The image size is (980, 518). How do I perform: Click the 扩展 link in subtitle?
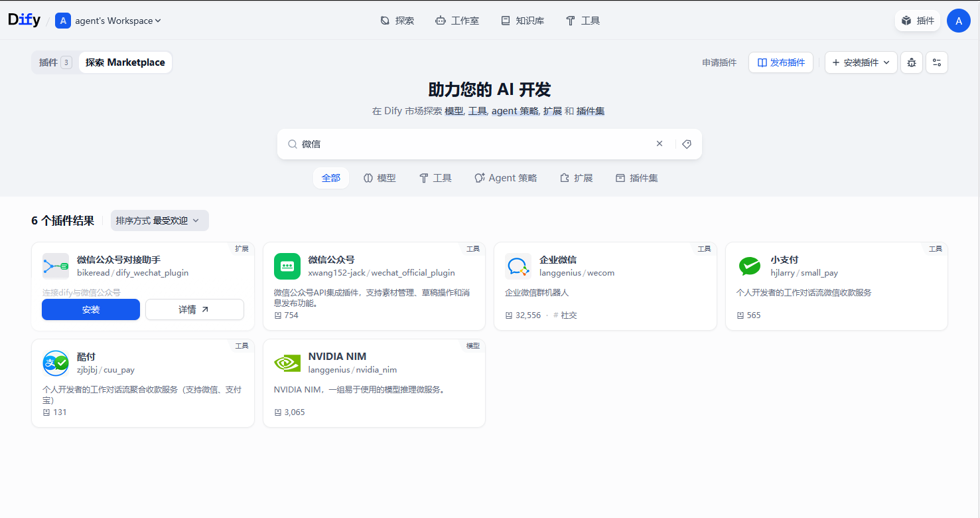(x=553, y=111)
